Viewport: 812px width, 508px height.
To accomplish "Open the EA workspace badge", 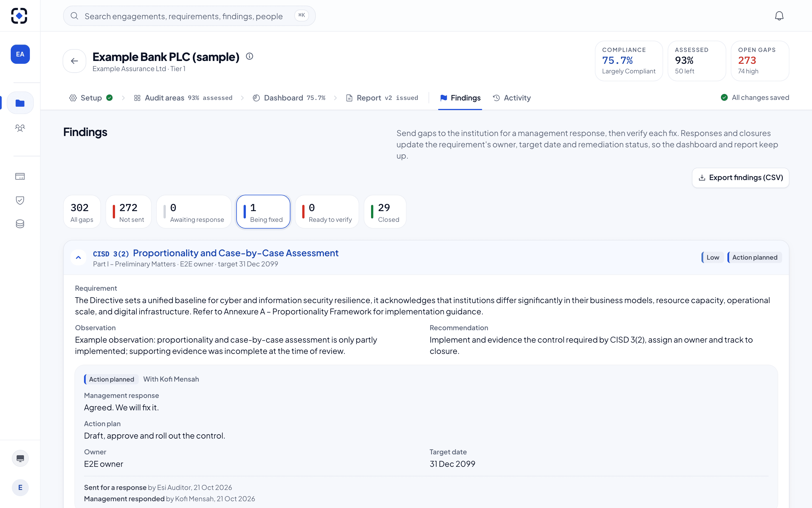I will (x=20, y=54).
